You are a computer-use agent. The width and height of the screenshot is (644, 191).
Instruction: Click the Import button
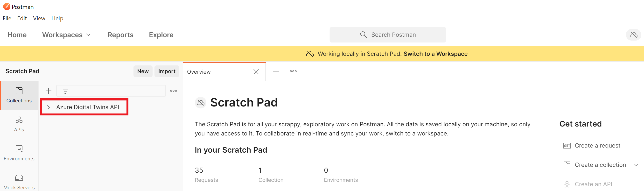pyautogui.click(x=167, y=71)
